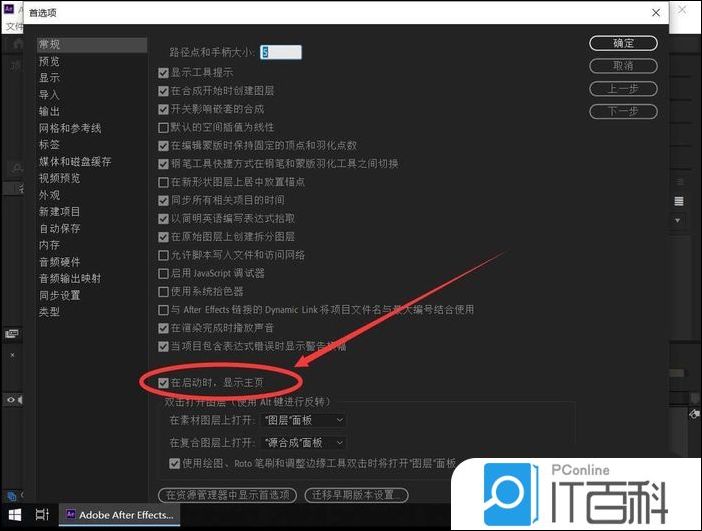
Task: Click 在资源管理器中显示首选项 button
Action: [227, 495]
